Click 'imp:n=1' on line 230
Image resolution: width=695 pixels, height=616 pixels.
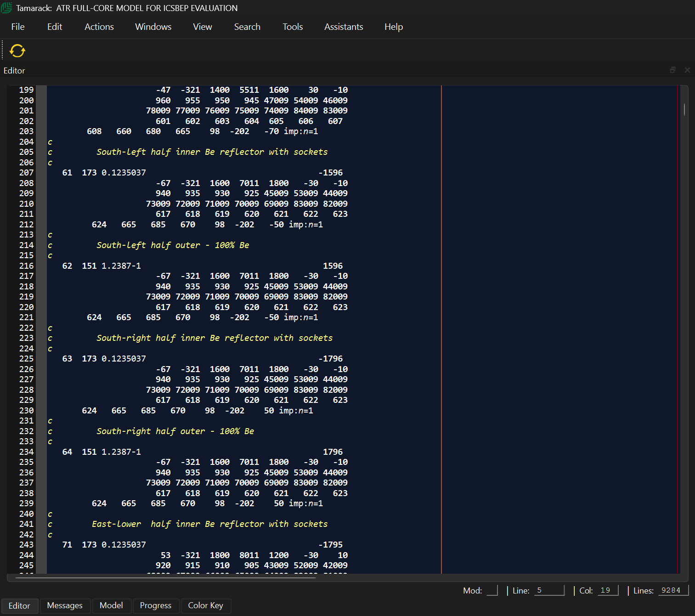[296, 411]
